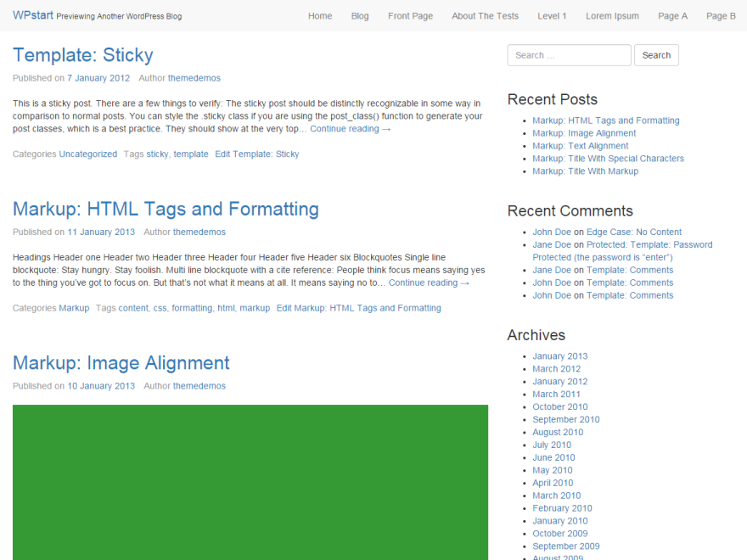Navigate to the Blog menu item
Screen dimensions: 747x560
(x=360, y=15)
